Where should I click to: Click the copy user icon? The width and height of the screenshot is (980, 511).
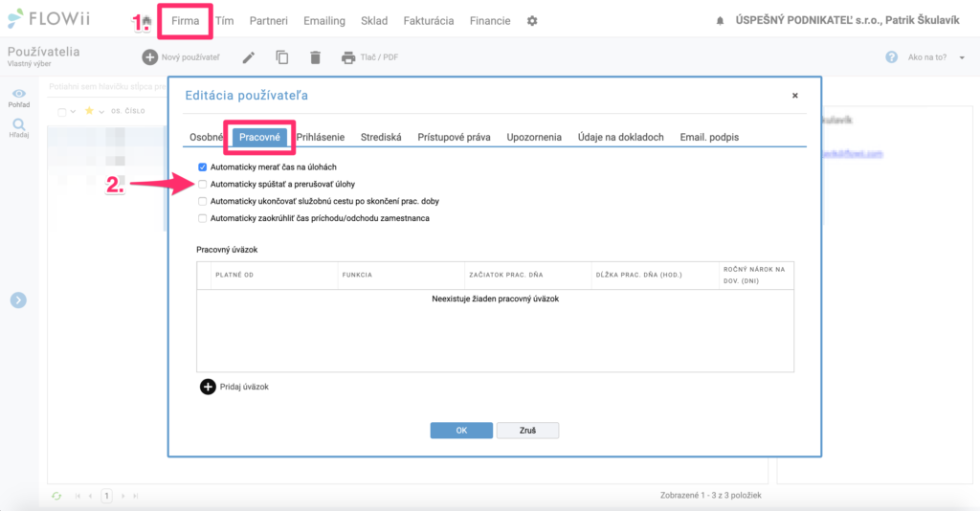point(282,57)
